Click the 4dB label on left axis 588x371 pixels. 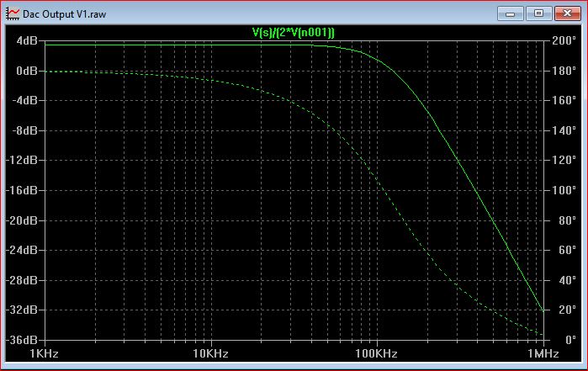(x=27, y=40)
